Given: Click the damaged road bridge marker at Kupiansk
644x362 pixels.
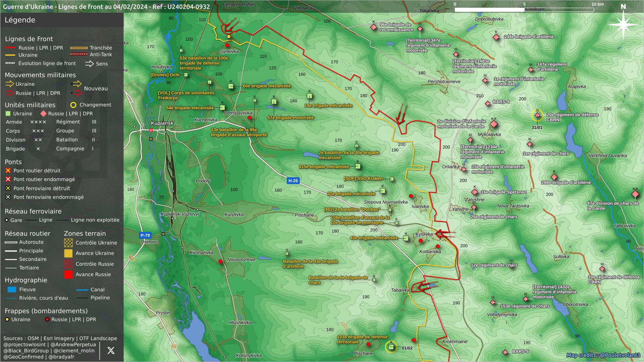Looking at the screenshot, I should [x=151, y=130].
